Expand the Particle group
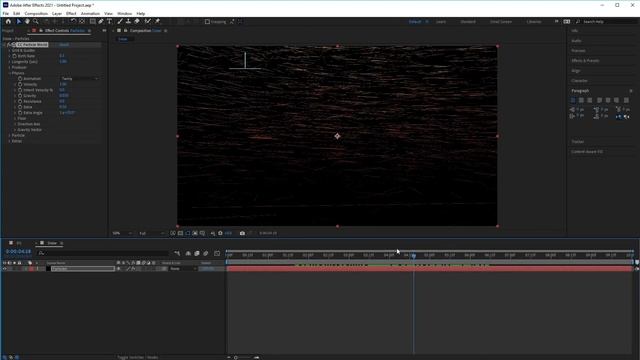This screenshot has width=640, height=360. (9, 135)
